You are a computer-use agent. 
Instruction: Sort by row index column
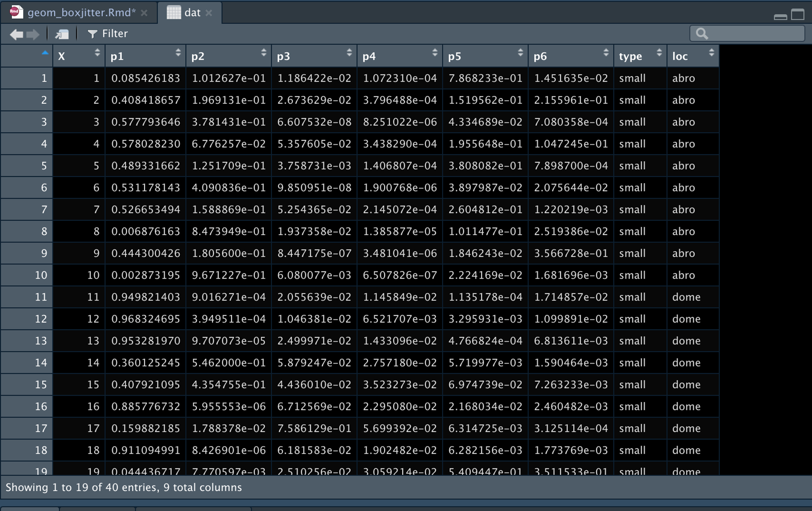tap(45, 52)
